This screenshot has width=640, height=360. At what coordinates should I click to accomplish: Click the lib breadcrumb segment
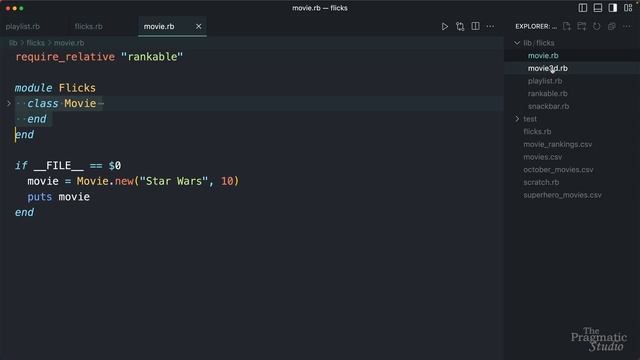coord(13,43)
